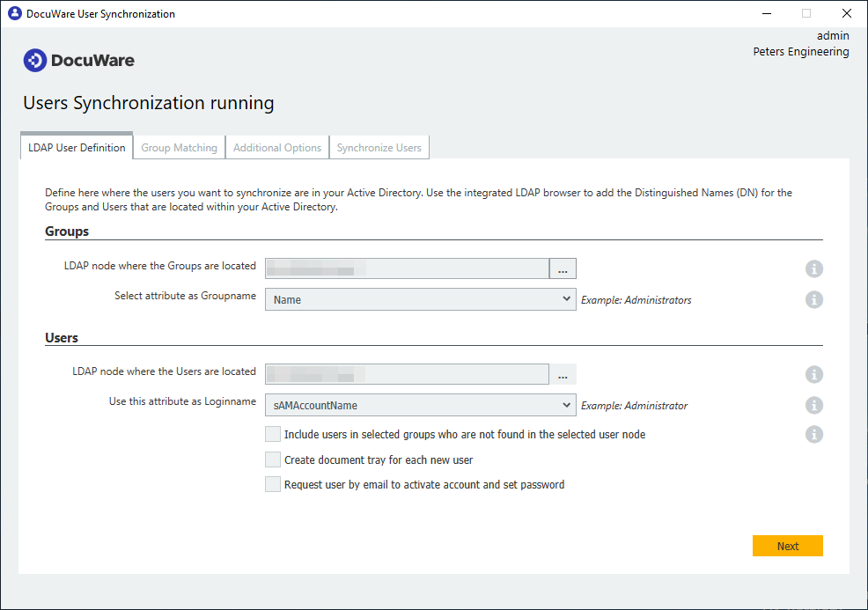Image resolution: width=868 pixels, height=610 pixels.
Task: Enable include users not found in node
Action: [x=273, y=434]
